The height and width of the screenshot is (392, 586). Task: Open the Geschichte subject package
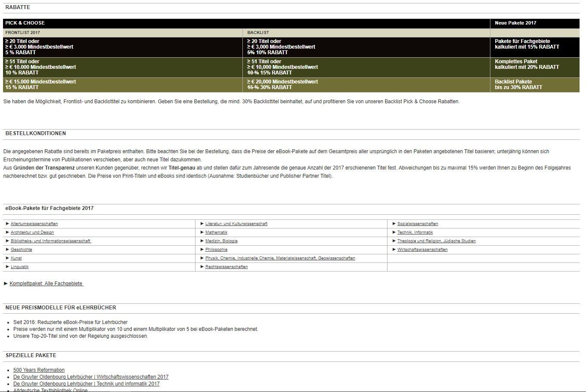21,250
